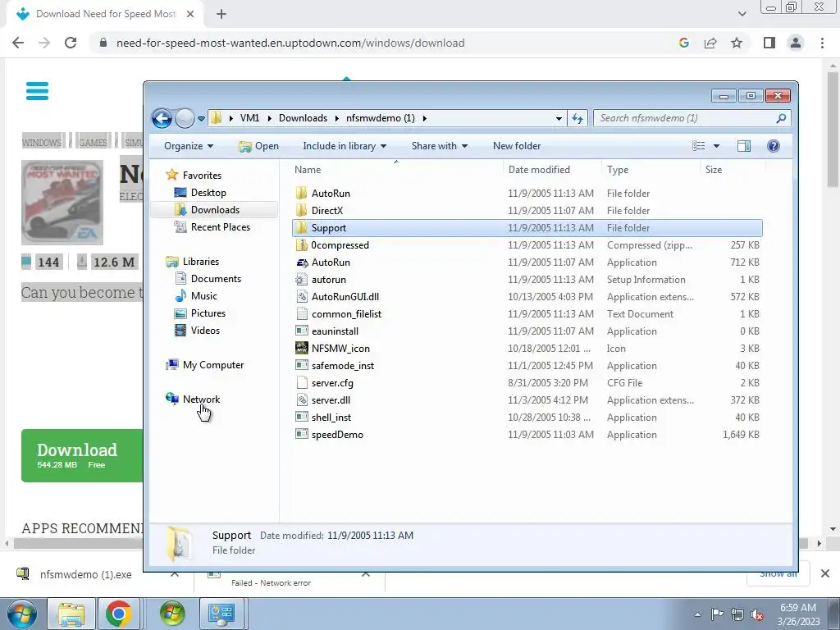Select Libraries in the navigation pane

(200, 262)
